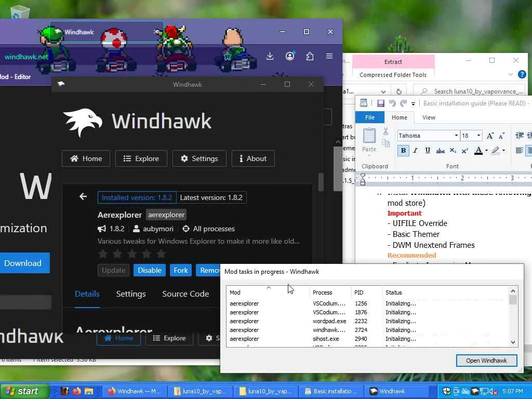
Task: Click the Save icon in WordPad quick access toolbar
Action: 381,103
